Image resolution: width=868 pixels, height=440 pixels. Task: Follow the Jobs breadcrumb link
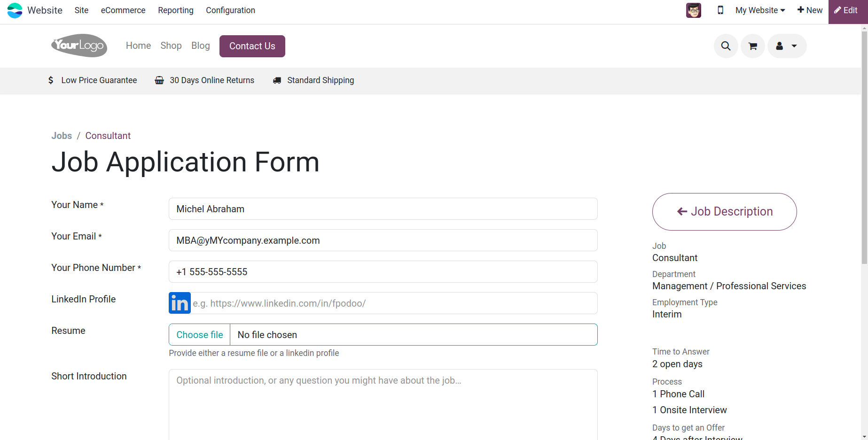tap(62, 136)
